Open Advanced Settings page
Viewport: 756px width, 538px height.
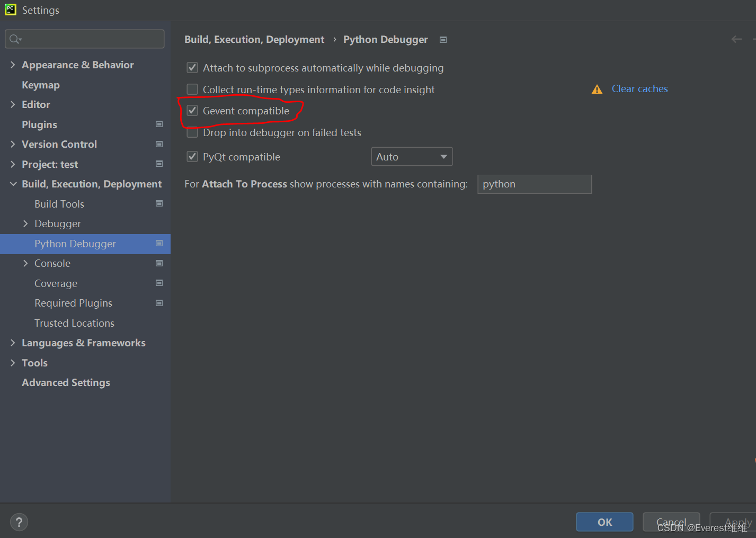click(x=66, y=382)
